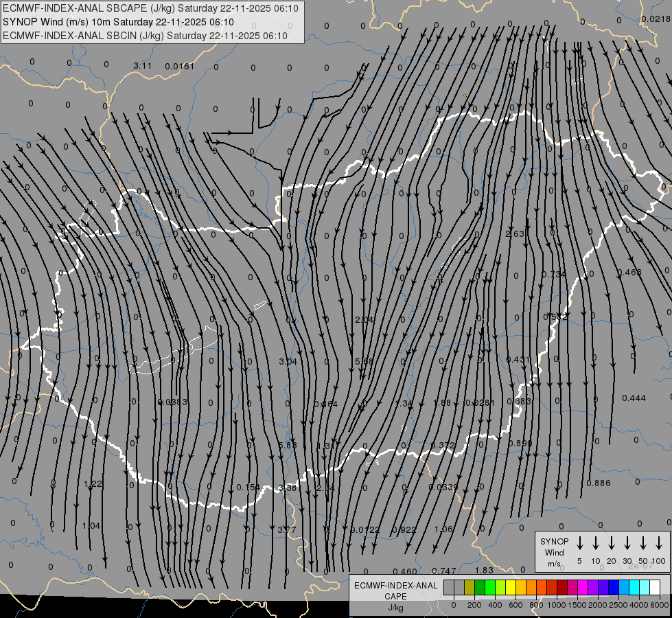Click the 5.83 CAPE value on map
The image size is (672, 618).
[288, 445]
